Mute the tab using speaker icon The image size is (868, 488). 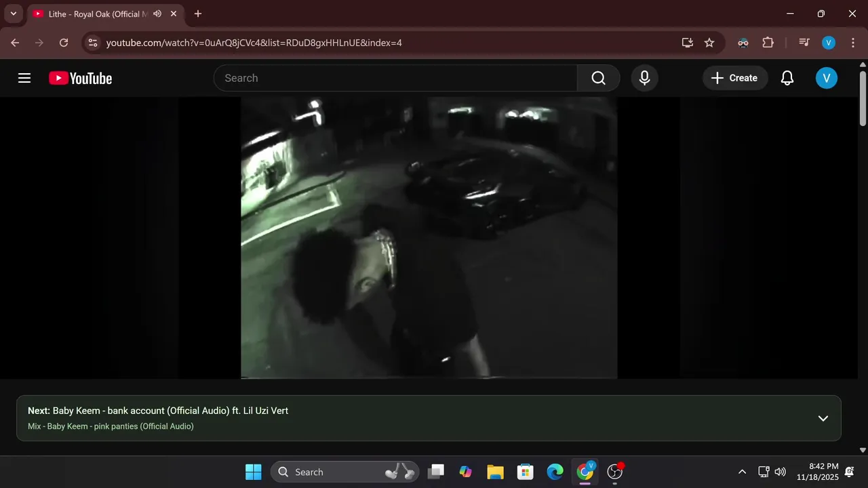point(157,14)
